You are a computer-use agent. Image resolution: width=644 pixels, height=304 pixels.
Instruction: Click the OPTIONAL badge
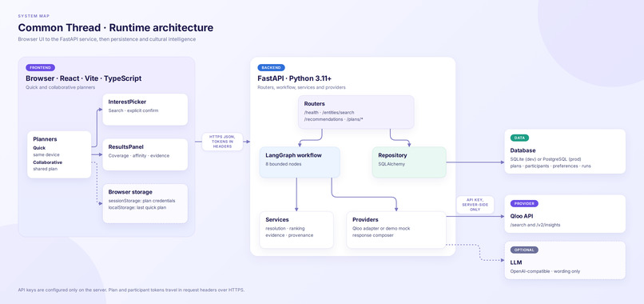[x=524, y=250]
